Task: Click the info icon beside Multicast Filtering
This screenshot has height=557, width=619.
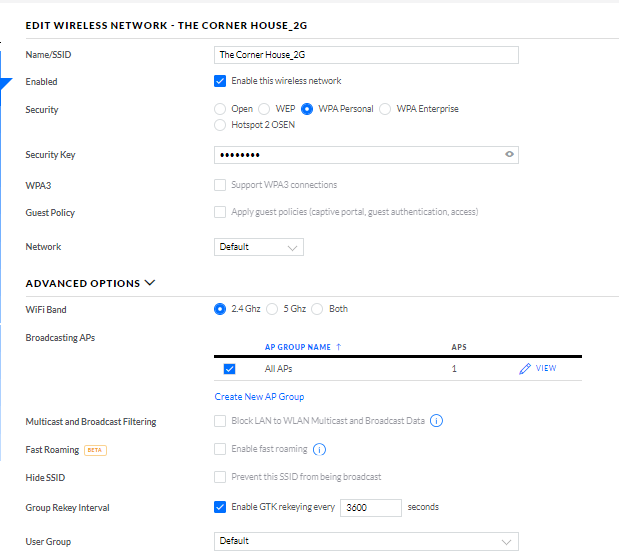Action: [436, 421]
